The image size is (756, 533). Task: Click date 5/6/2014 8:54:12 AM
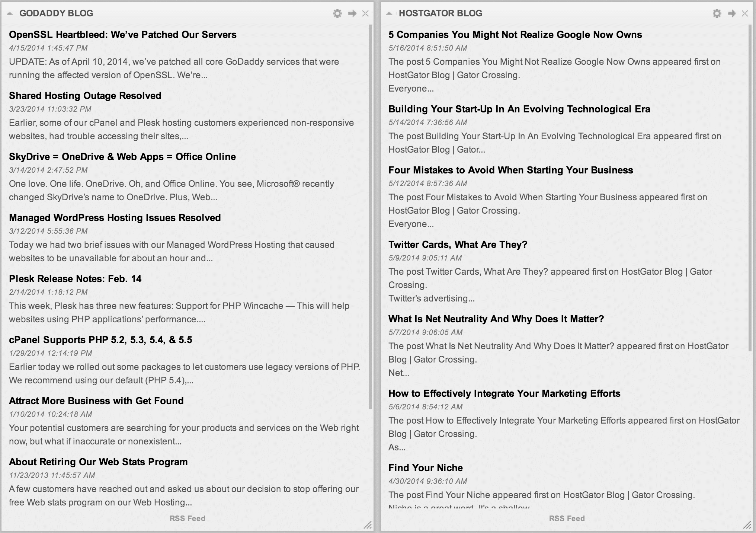pyautogui.click(x=426, y=407)
